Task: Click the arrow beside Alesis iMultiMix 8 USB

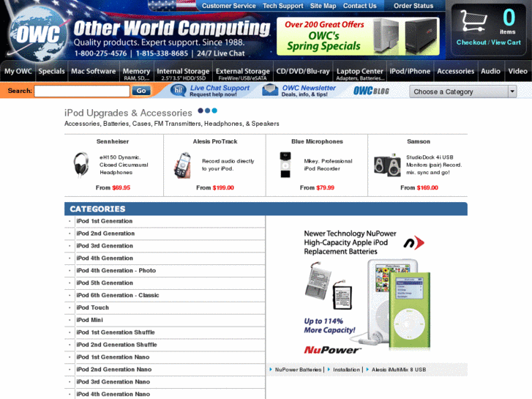Action: (x=367, y=370)
